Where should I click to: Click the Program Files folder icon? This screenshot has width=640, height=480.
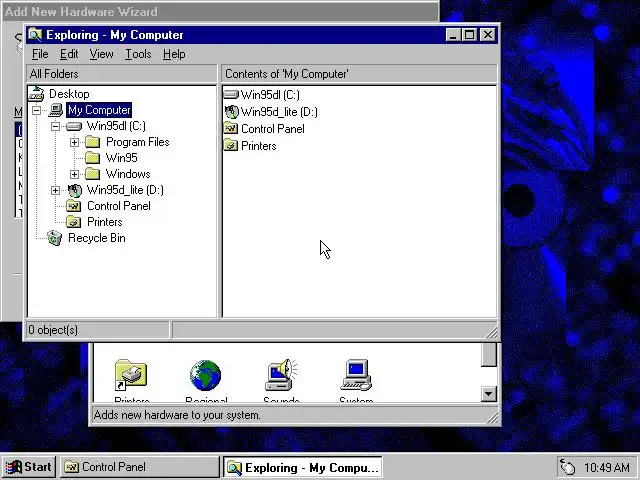point(93,142)
